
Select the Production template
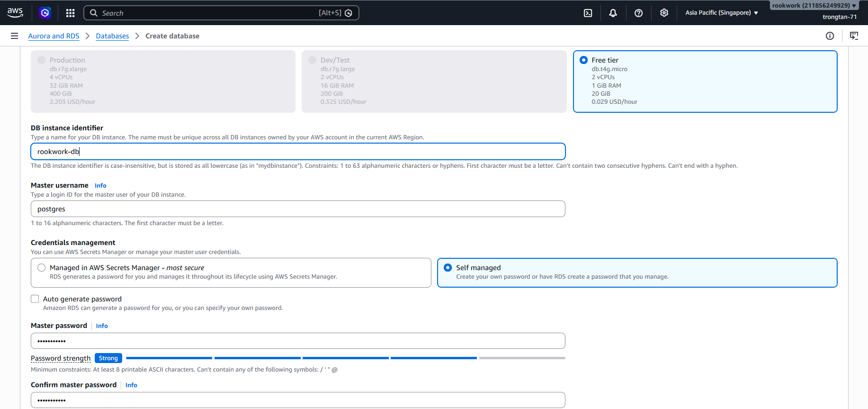point(42,60)
